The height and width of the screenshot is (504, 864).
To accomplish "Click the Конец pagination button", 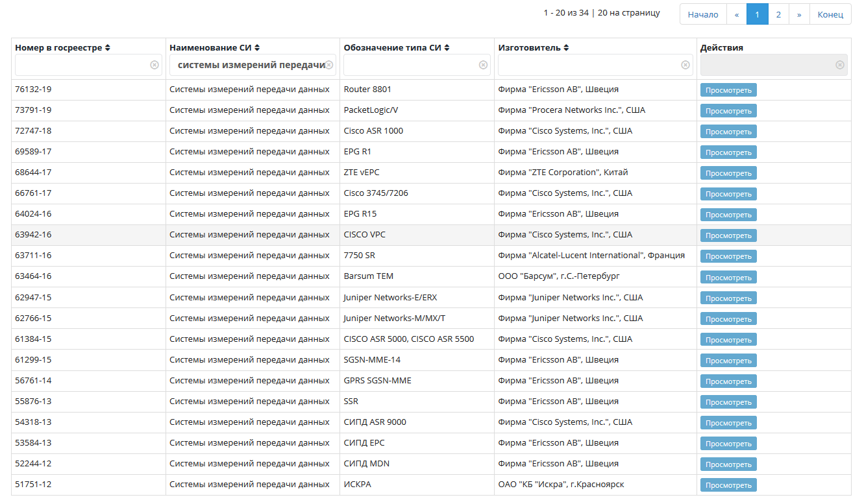I will (830, 14).
